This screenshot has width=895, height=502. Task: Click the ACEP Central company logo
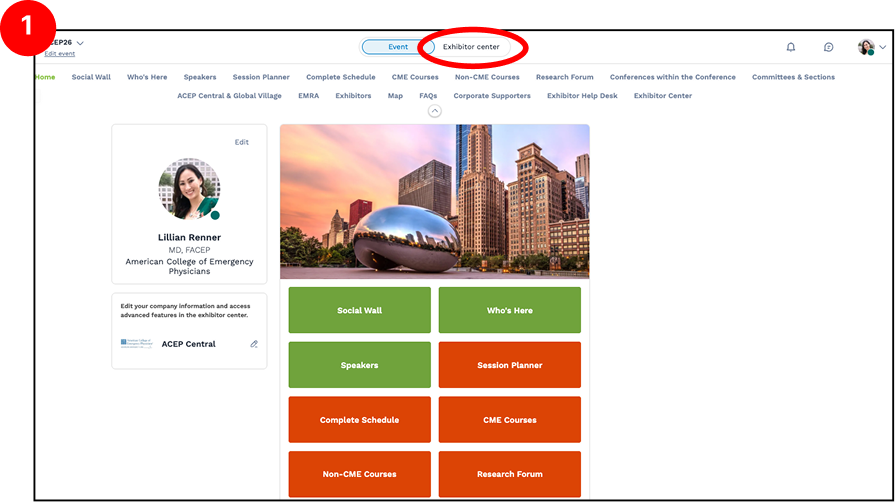(136, 343)
